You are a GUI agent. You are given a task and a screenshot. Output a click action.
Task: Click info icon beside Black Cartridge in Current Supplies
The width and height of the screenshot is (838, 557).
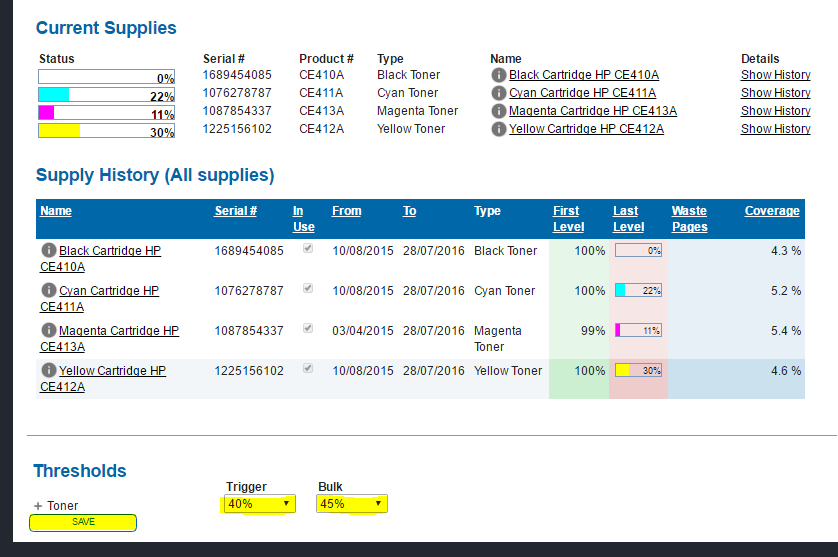(498, 75)
